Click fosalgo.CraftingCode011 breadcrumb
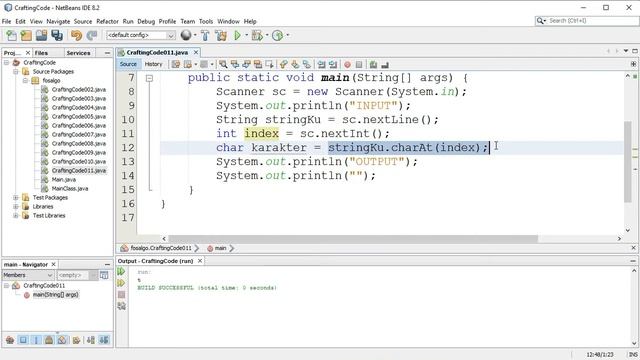640x360 pixels. [161, 248]
